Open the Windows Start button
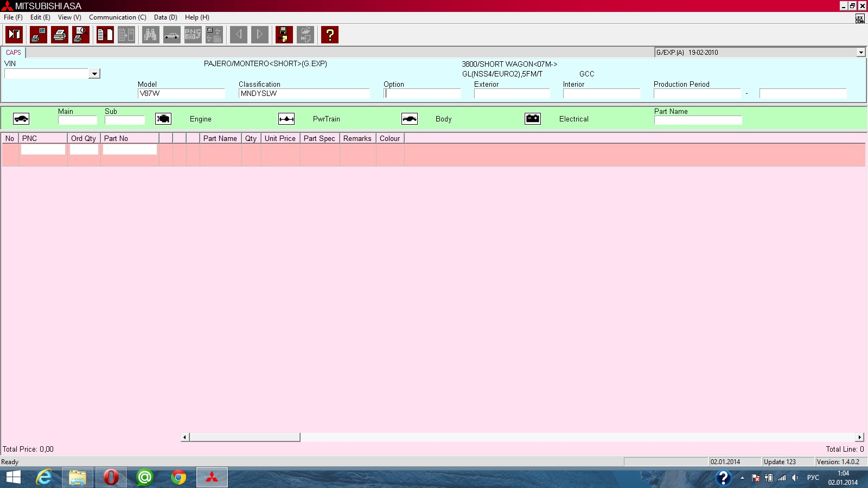 13,477
